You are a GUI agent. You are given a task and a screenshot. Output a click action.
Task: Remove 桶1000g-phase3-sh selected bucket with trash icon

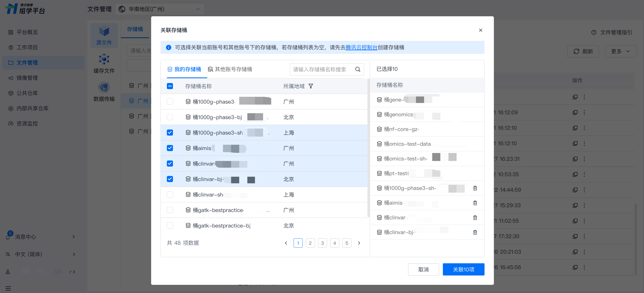tap(475, 188)
